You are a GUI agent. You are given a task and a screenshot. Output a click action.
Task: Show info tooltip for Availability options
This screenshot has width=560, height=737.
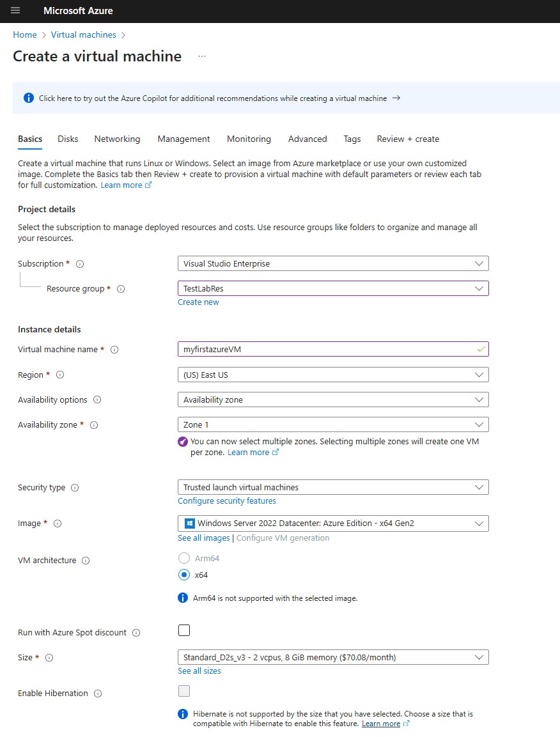97,400
